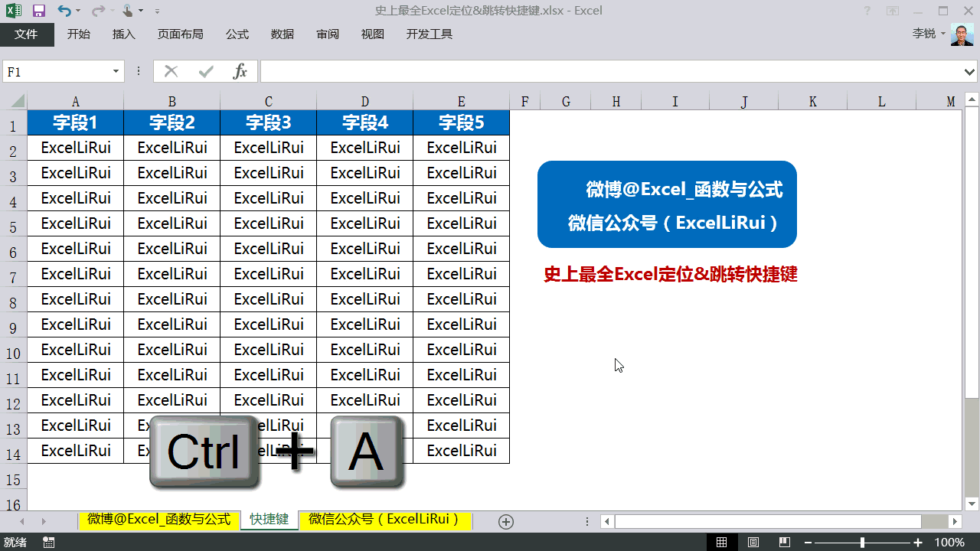Click header cell 字段1
The height and width of the screenshot is (551, 980).
pyautogui.click(x=75, y=122)
